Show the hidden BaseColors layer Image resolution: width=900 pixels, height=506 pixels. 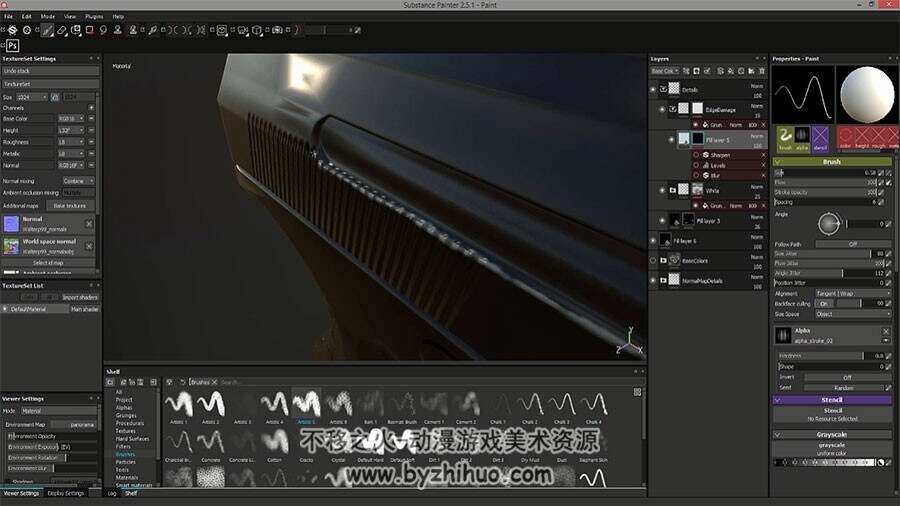pyautogui.click(x=653, y=260)
